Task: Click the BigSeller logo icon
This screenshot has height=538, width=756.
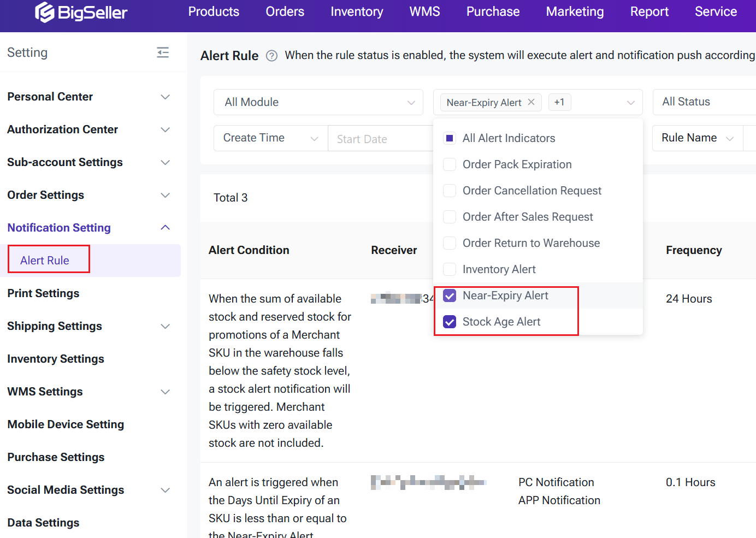Action: pyautogui.click(x=45, y=12)
